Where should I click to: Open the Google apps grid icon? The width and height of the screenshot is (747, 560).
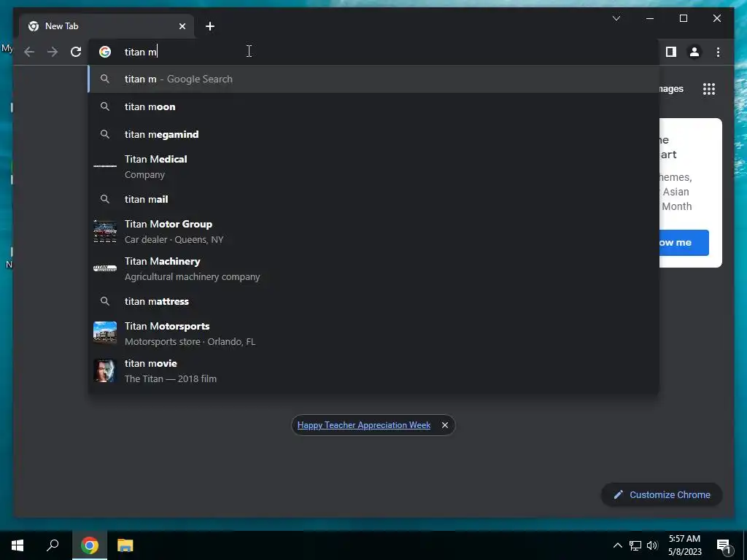[x=709, y=89]
